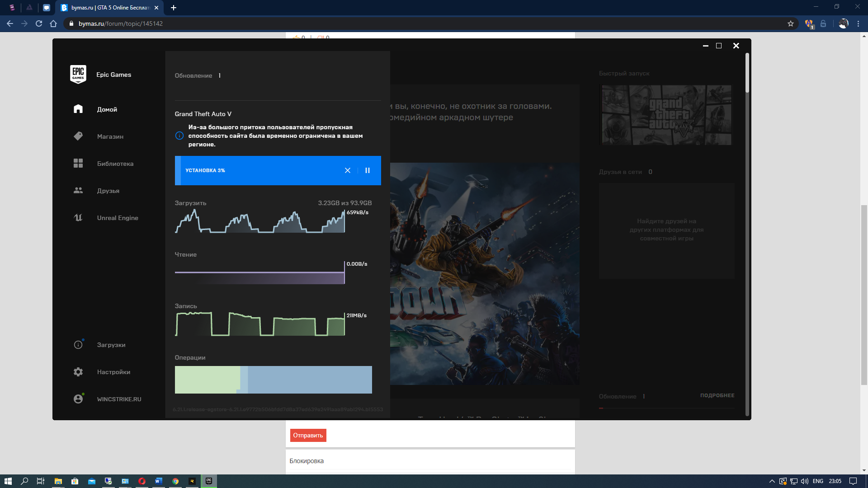Bookmark this page with the star icon

pos(791,23)
